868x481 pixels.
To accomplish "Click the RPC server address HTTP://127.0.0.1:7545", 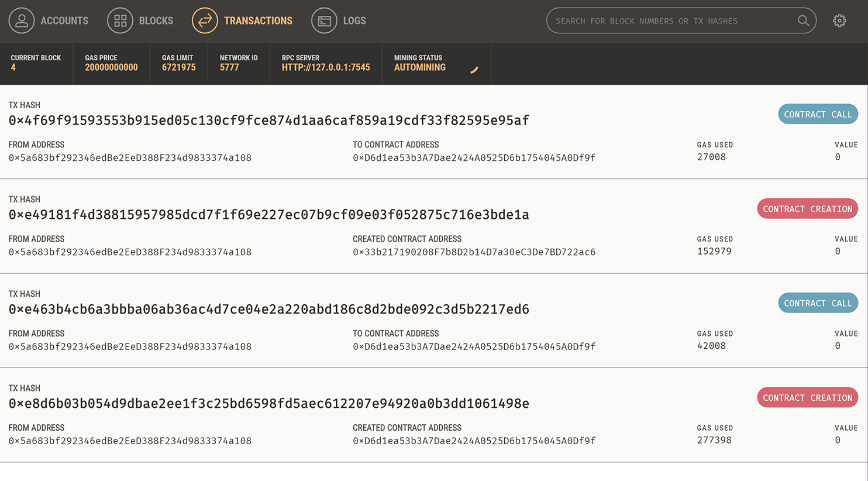I will point(325,67).
